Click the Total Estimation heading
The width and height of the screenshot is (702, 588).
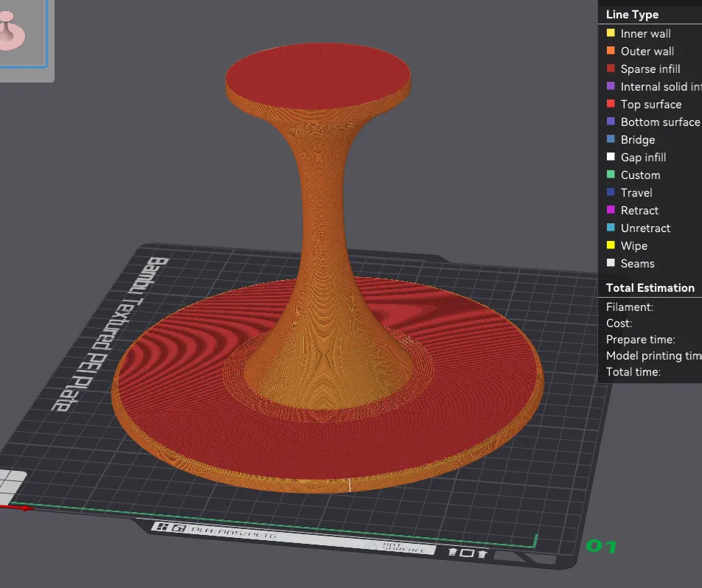tap(650, 287)
